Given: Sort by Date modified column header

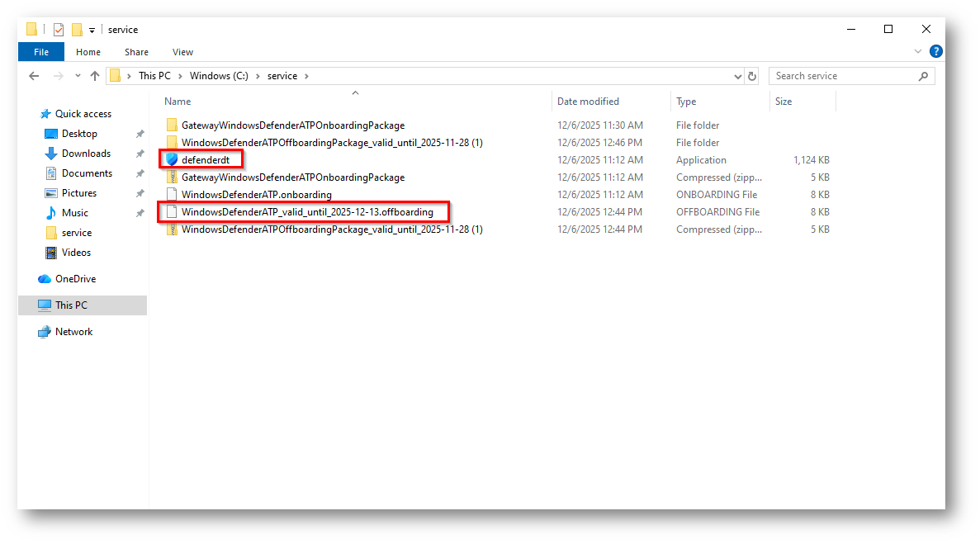Looking at the screenshot, I should pos(588,102).
